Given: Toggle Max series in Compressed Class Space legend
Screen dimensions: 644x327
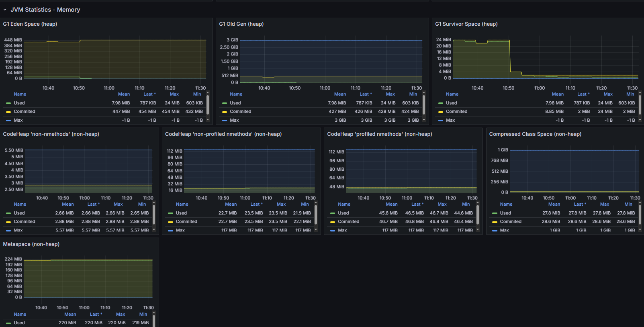Looking at the screenshot, I should coord(504,231).
